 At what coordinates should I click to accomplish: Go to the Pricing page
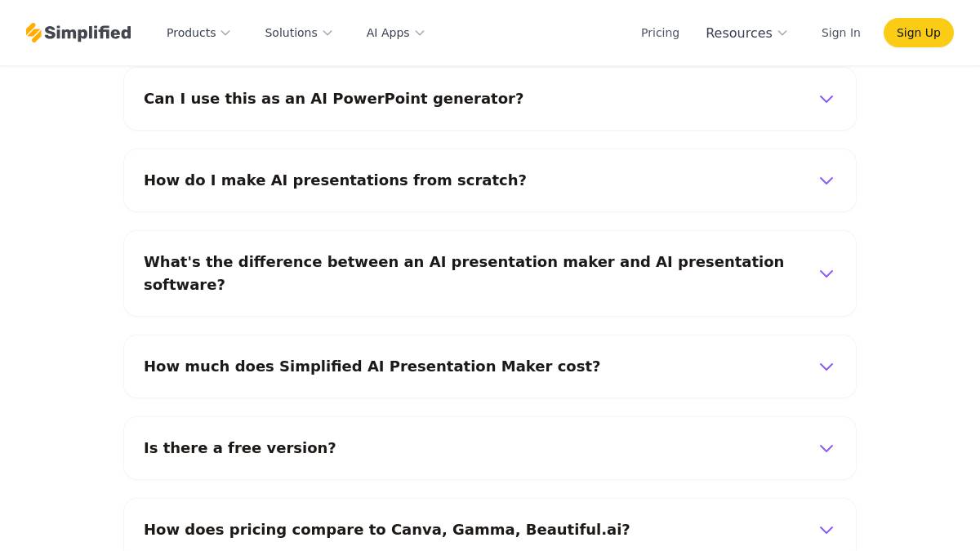(x=660, y=33)
